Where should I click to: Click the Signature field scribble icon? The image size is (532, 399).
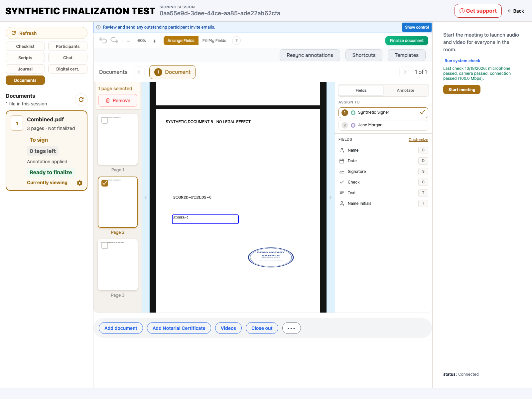[342, 172]
